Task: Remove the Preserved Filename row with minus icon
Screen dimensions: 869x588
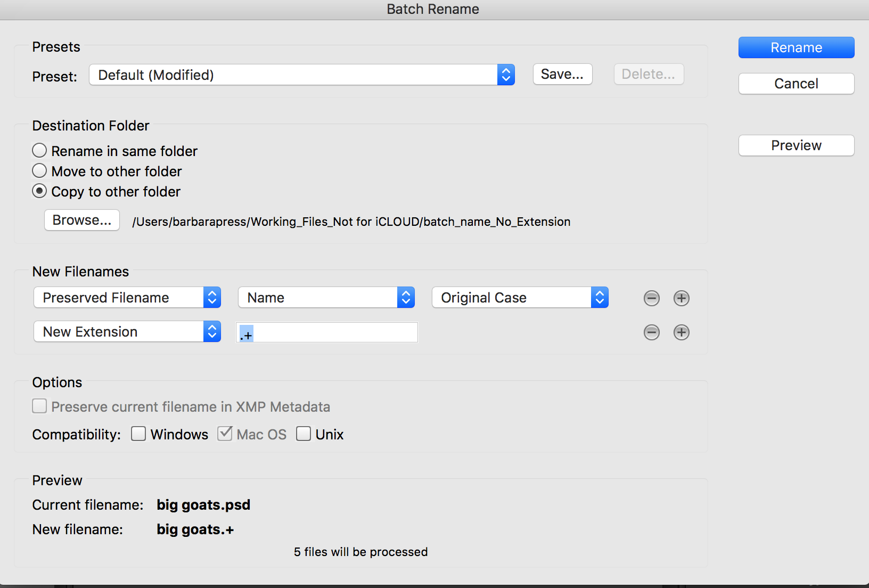Action: [651, 298]
